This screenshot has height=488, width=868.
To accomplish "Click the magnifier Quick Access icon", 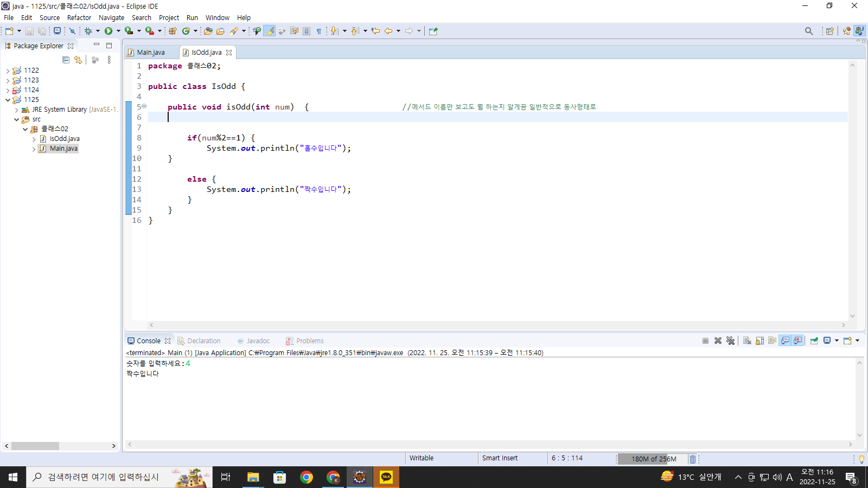I will [x=809, y=31].
